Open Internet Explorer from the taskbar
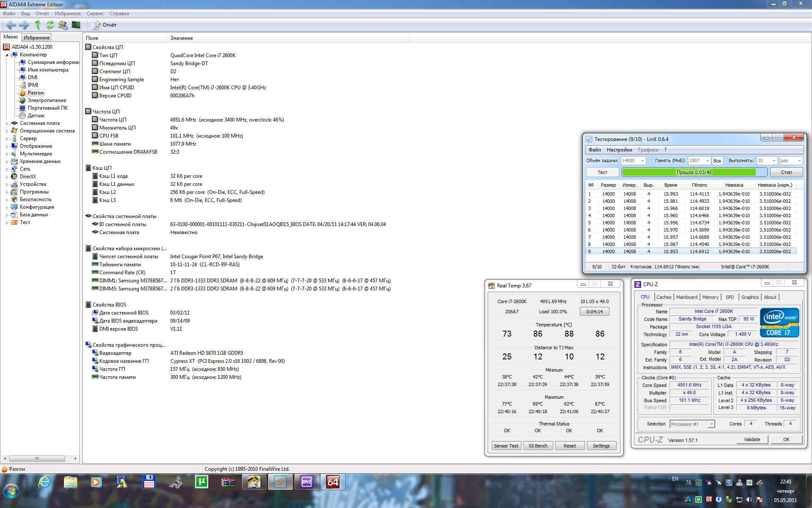The width and height of the screenshot is (812, 508). point(44,482)
